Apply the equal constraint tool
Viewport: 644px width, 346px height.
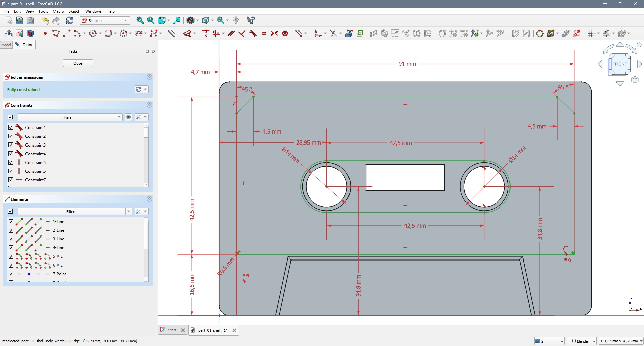(264, 33)
